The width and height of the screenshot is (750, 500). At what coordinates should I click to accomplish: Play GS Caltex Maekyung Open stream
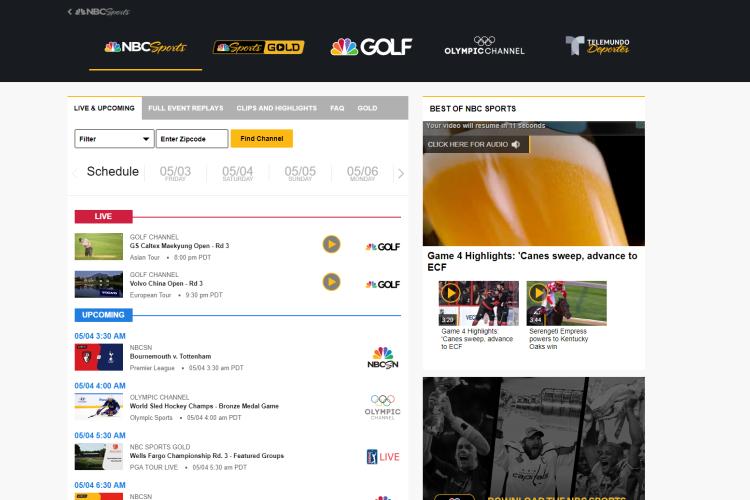tap(331, 244)
